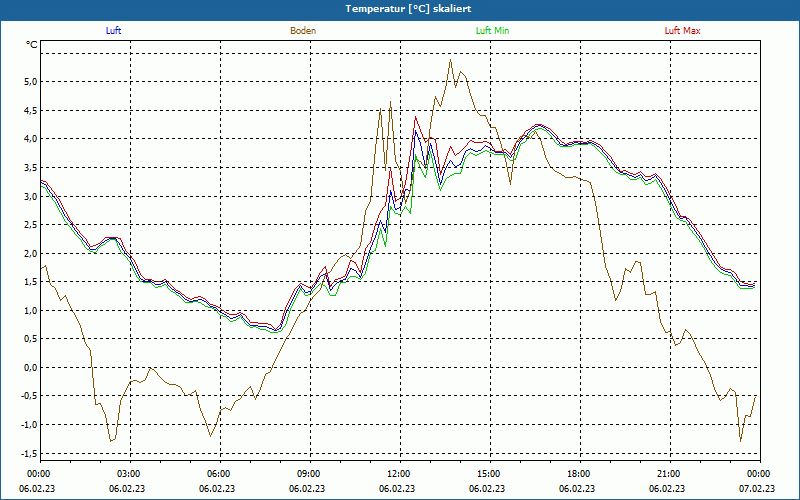Click the 3,5 y-axis value

30,167
